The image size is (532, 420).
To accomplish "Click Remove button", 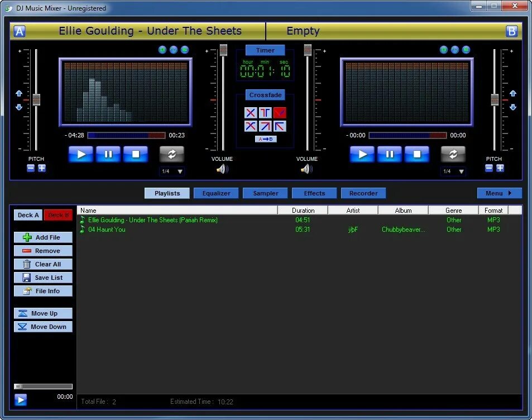I will point(43,251).
